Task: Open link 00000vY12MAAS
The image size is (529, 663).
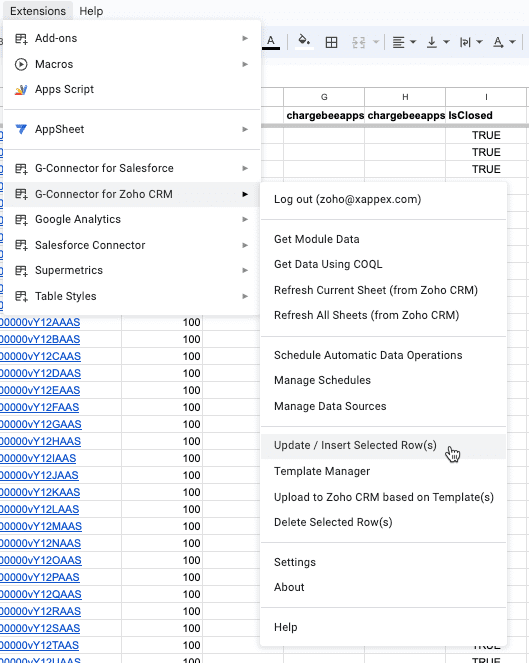Action: coord(41,526)
